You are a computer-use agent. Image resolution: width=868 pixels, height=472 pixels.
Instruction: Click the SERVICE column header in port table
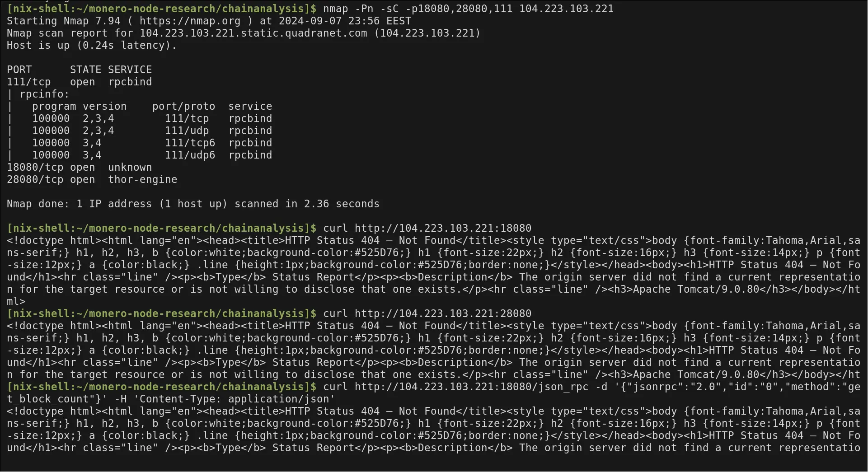pyautogui.click(x=130, y=70)
